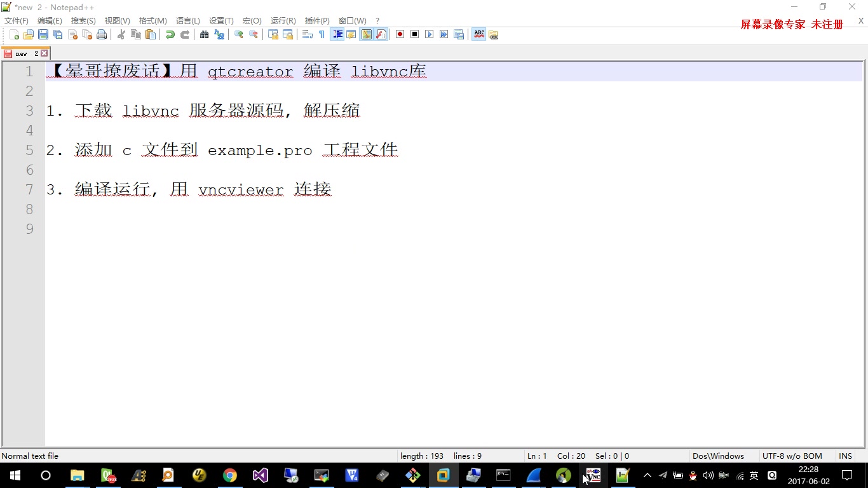Run macro multiple times icon

tap(444, 34)
